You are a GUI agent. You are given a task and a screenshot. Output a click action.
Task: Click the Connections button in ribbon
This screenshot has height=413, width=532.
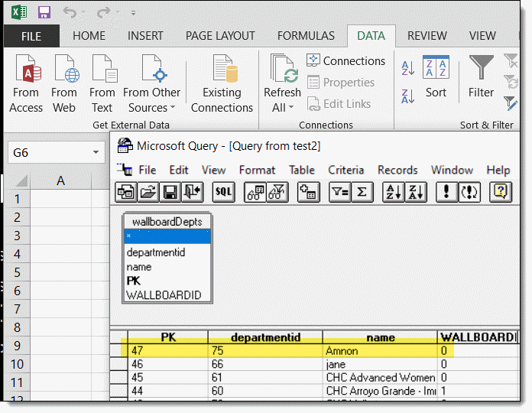click(345, 61)
